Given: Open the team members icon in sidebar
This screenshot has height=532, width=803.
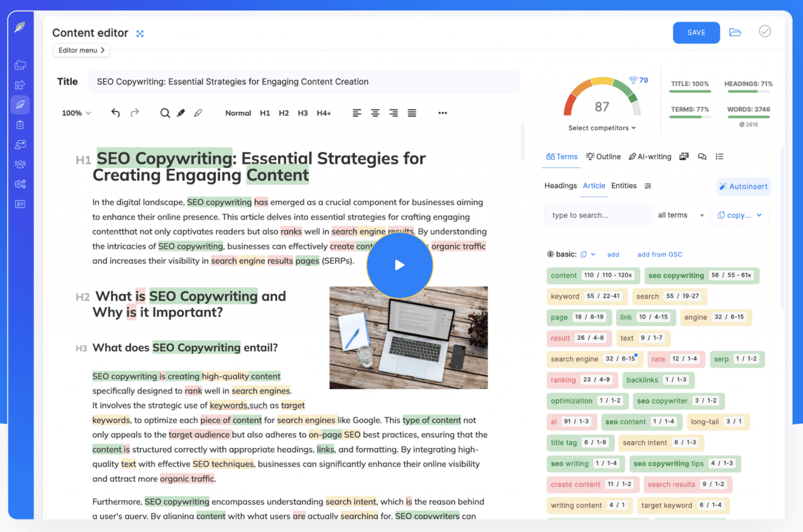Looking at the screenshot, I should click(x=20, y=164).
